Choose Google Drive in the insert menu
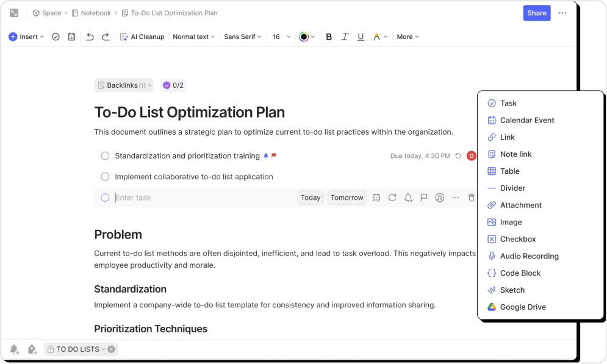 (x=522, y=307)
